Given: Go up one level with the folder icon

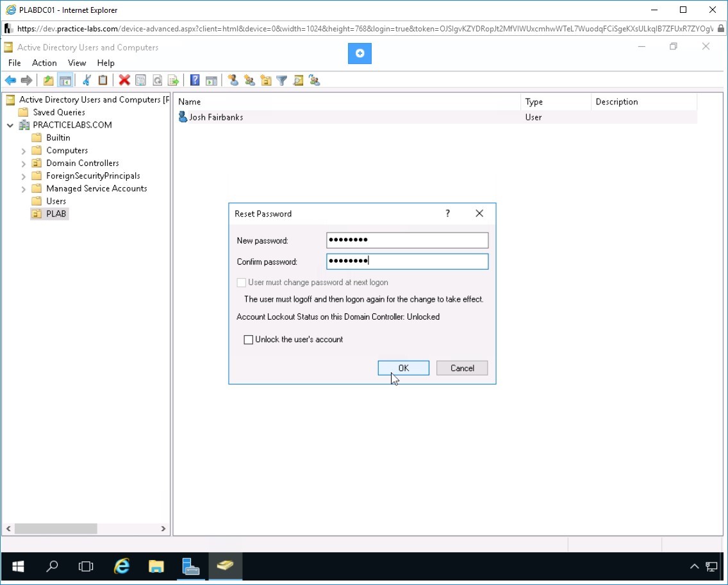Looking at the screenshot, I should (x=48, y=80).
